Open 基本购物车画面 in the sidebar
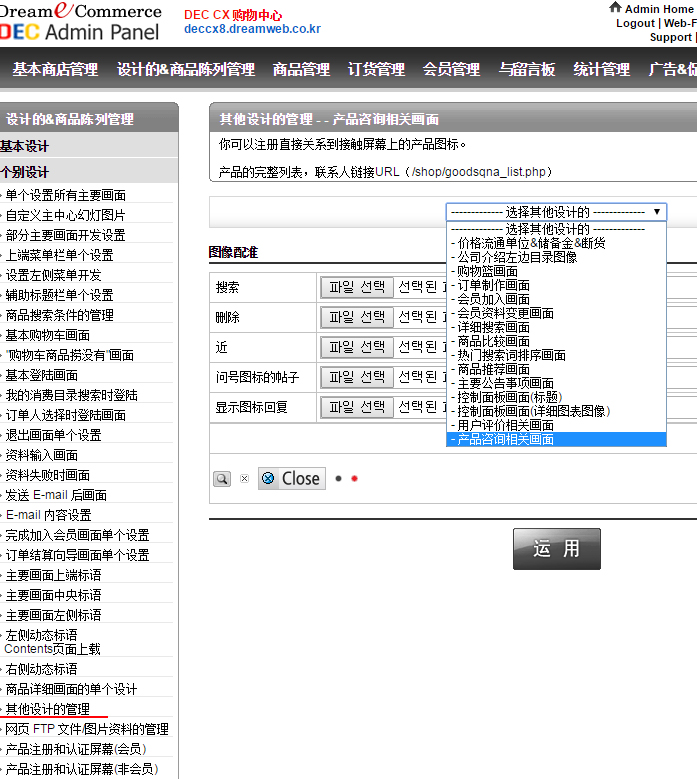697x779 pixels. 47,335
